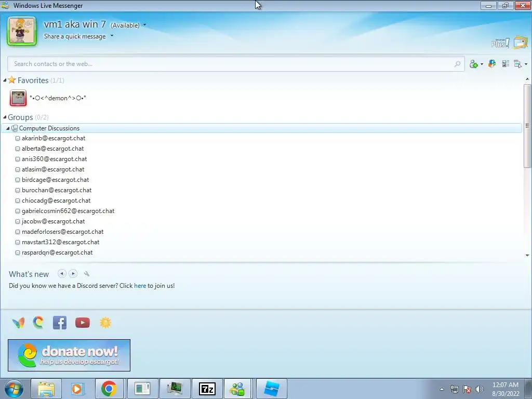Click the show menu icon

518,64
